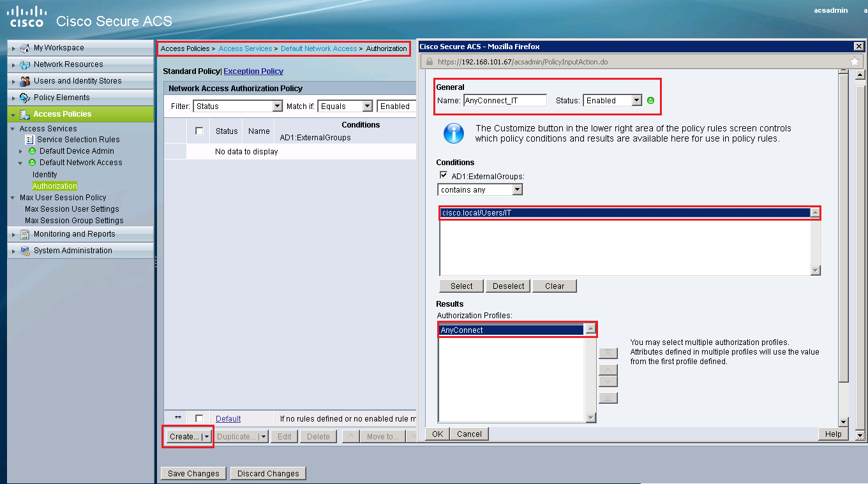Click the Service Selection Rules icon
Image resolution: width=868 pixels, height=484 pixels.
[29, 140]
